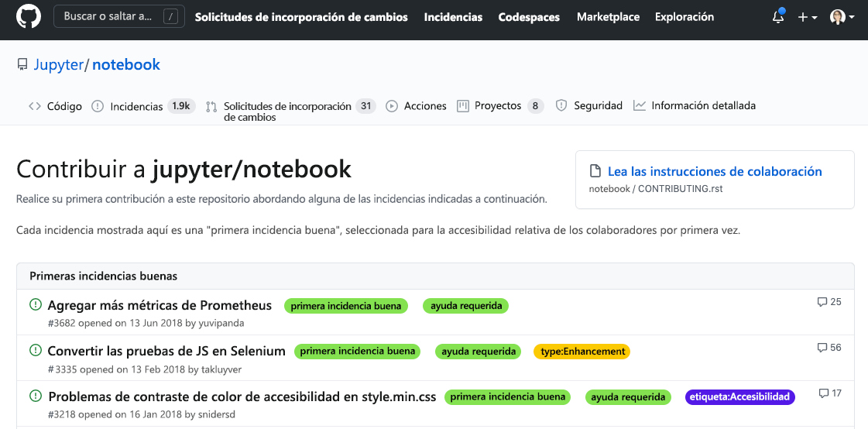Click the Proyectos board icon
Image resolution: width=868 pixels, height=429 pixels.
tap(463, 106)
